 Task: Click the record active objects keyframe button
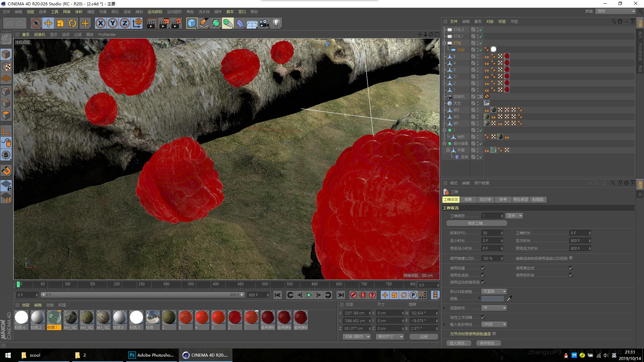click(353, 295)
